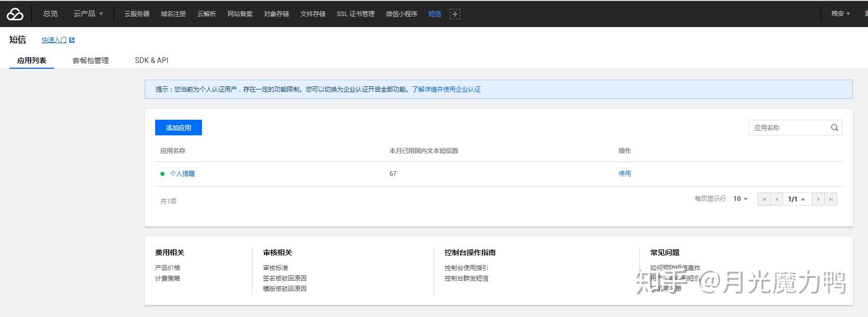Screen dimensions: 868x317
Task: Open the 晚安 account dropdown
Action: tap(840, 14)
